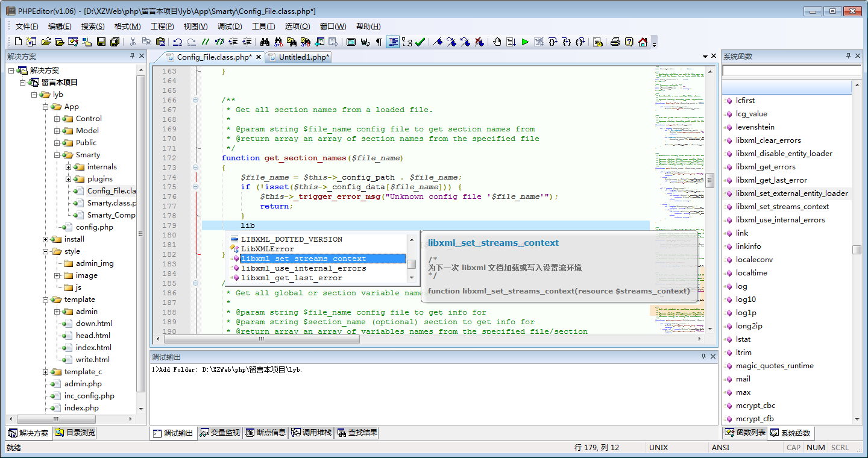Click the toggle bookmark flag icon
The width and height of the screenshot is (868, 458).
[x=438, y=42]
